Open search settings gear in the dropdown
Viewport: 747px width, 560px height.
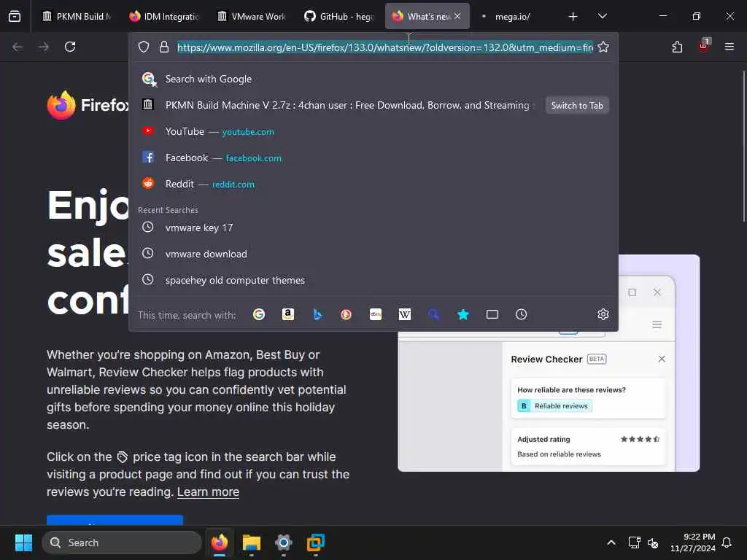[603, 314]
